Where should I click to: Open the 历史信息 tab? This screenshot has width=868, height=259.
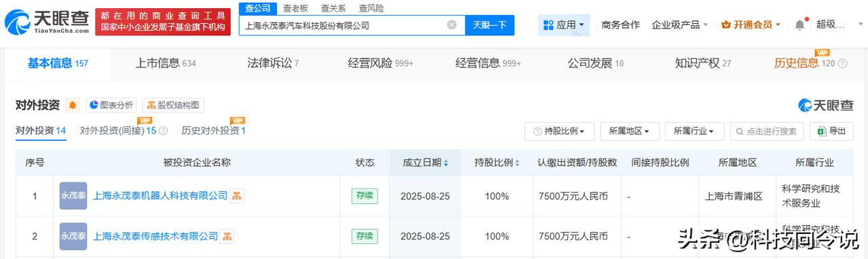[x=804, y=64]
